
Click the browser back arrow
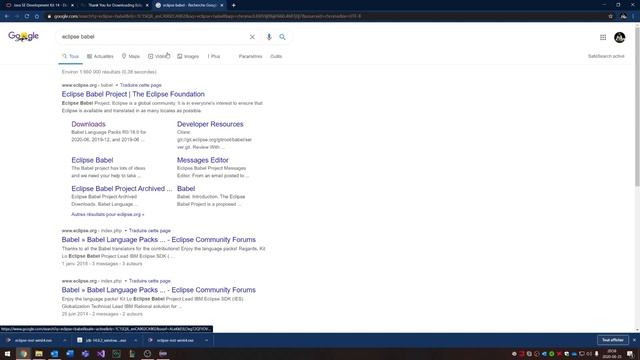tap(7, 16)
